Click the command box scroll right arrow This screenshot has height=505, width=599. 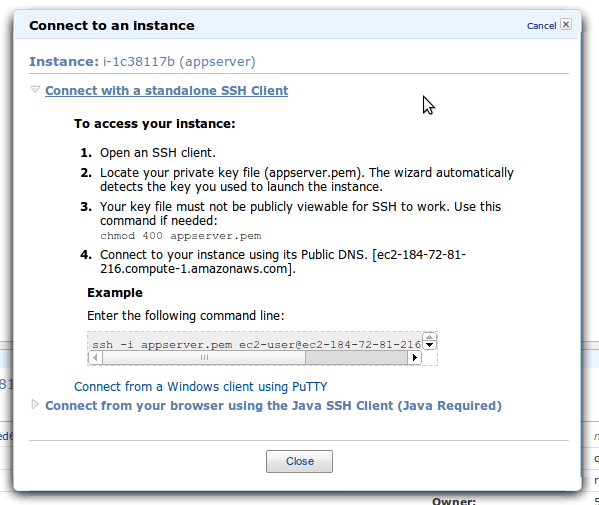pos(414,358)
